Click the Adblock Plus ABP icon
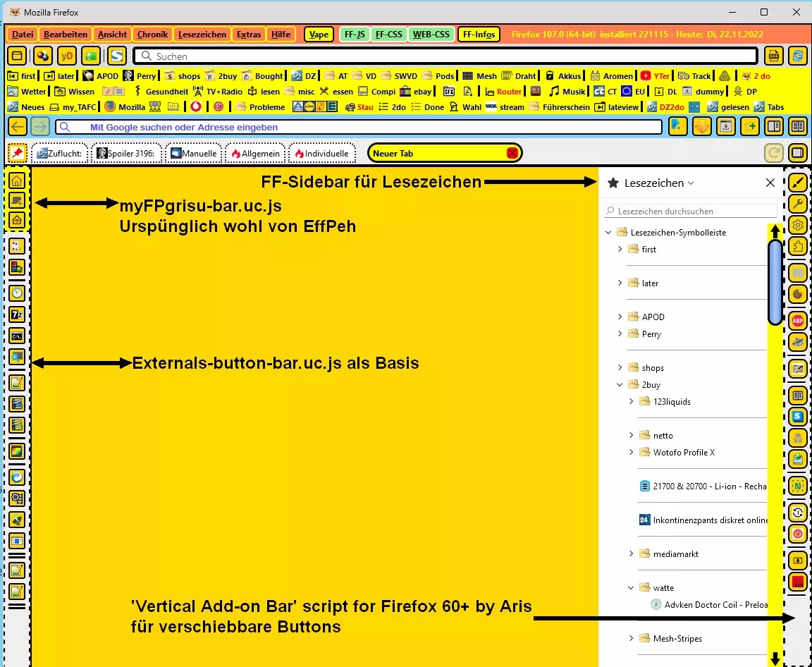Image resolution: width=812 pixels, height=667 pixels. click(797, 321)
